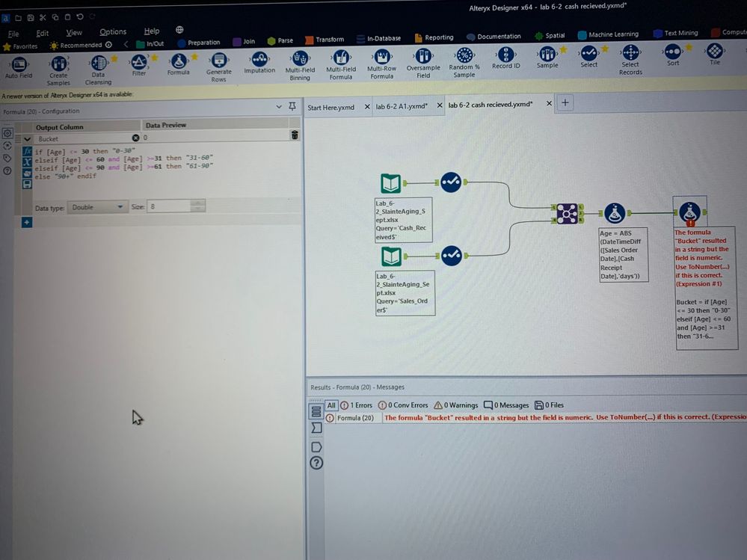
Task: Open Configuration panel dropdown arrow
Action: pos(279,107)
